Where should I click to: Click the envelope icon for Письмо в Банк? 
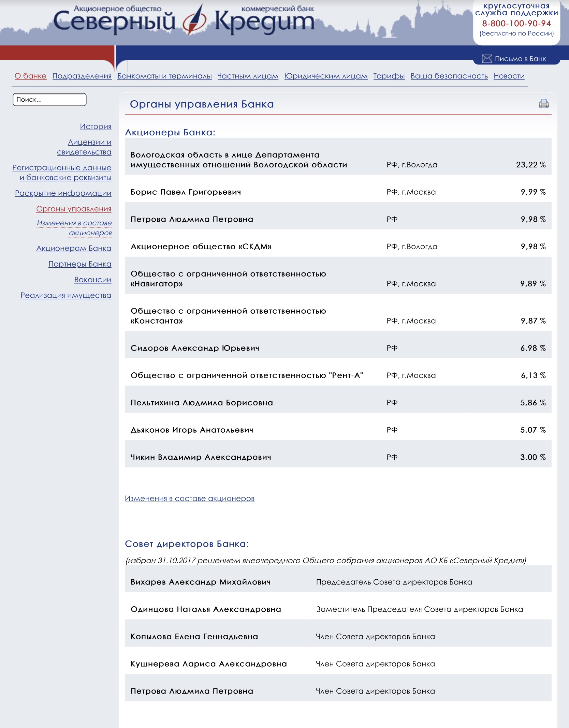486,59
